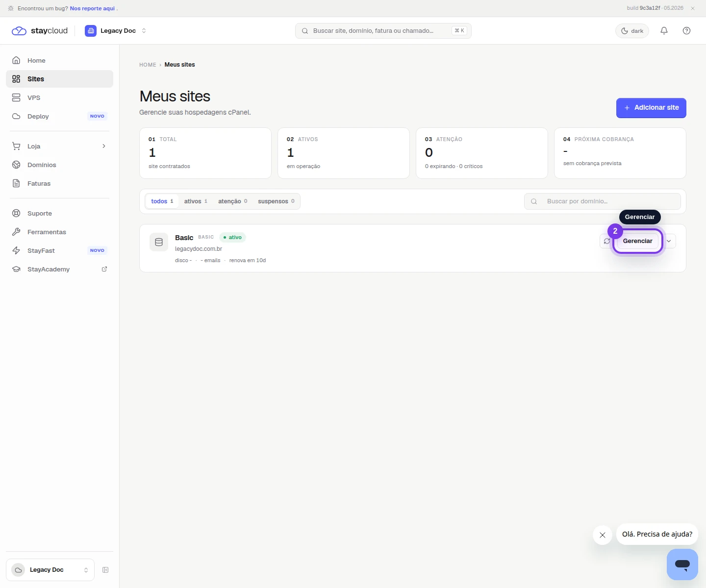The height and width of the screenshot is (588, 706).
Task: Click the ATIVOS stats card
Action: 344,153
